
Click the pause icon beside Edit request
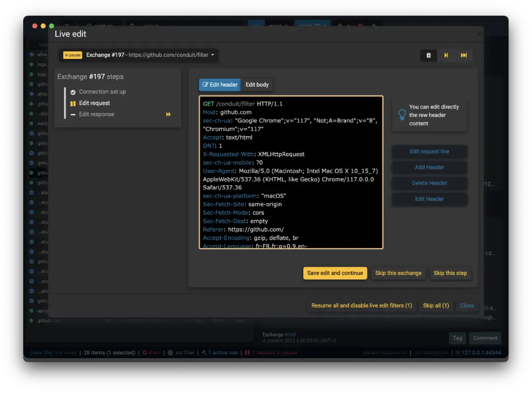73,104
